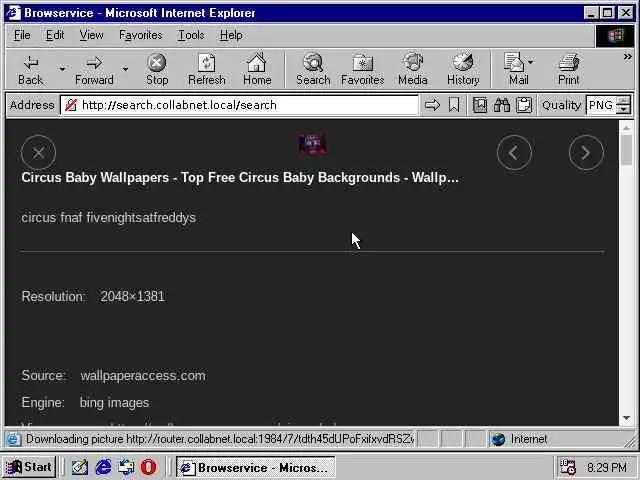Open the Back history dropdown arrow

click(62, 69)
